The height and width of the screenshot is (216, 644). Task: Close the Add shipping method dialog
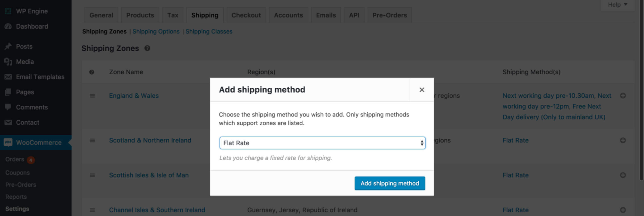pyautogui.click(x=422, y=90)
